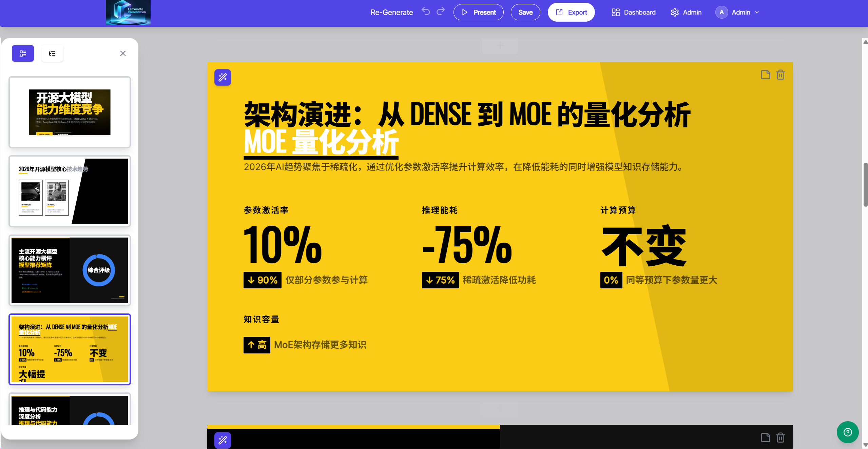The height and width of the screenshot is (449, 868).
Task: Select the 主流开源大模型 slide thumbnail
Action: [x=70, y=270]
